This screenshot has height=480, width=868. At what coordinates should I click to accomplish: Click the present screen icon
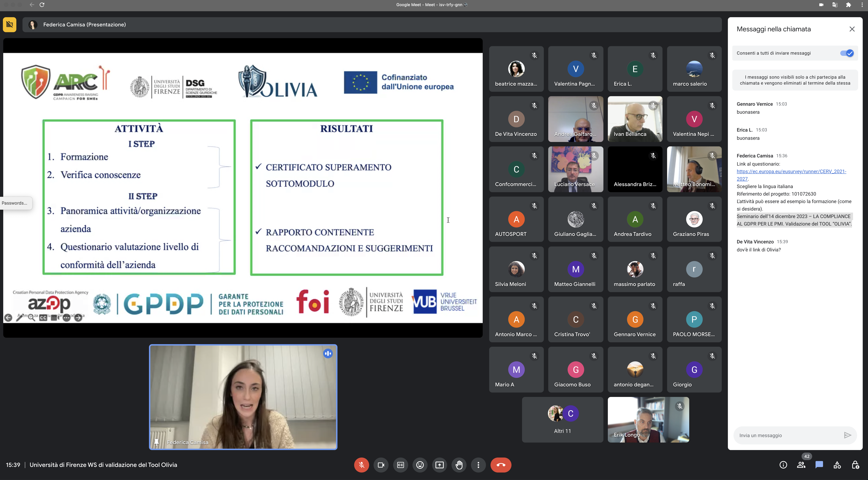point(439,465)
